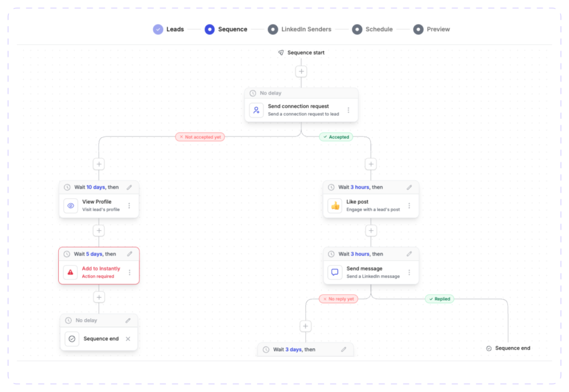
Task: Click the Send message chat bubble icon
Action: click(335, 272)
